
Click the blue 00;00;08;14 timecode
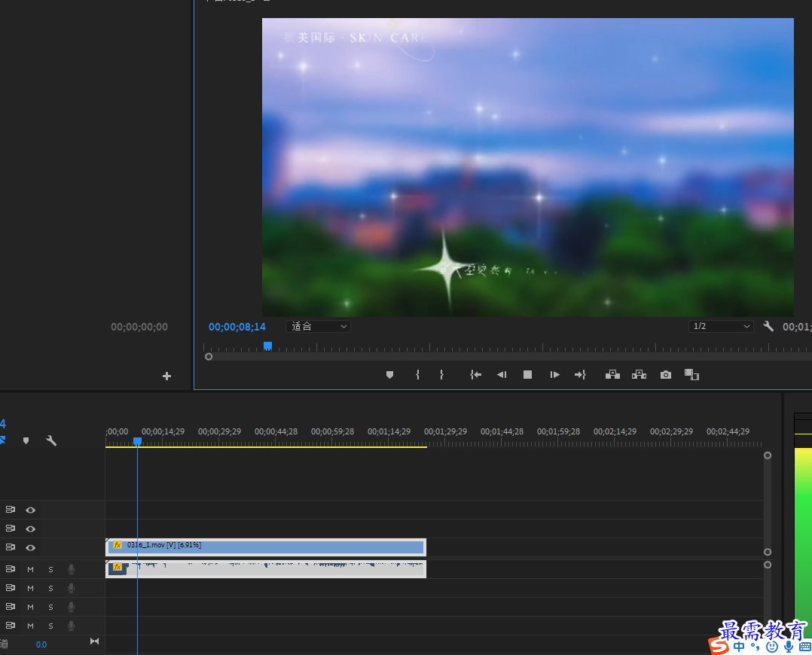[237, 327]
